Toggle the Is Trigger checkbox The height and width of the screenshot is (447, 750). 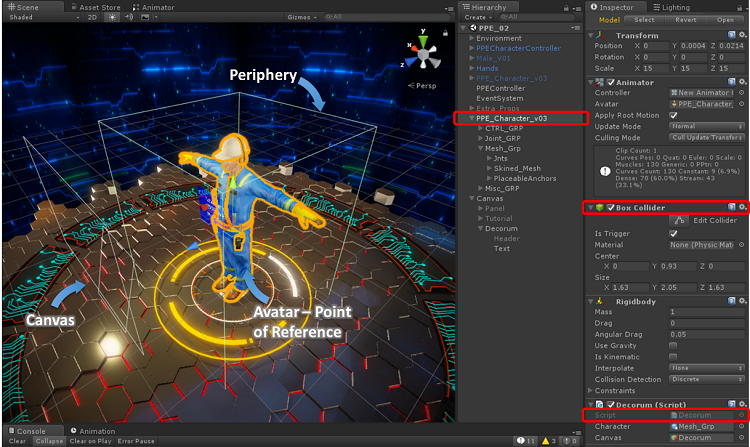point(673,233)
